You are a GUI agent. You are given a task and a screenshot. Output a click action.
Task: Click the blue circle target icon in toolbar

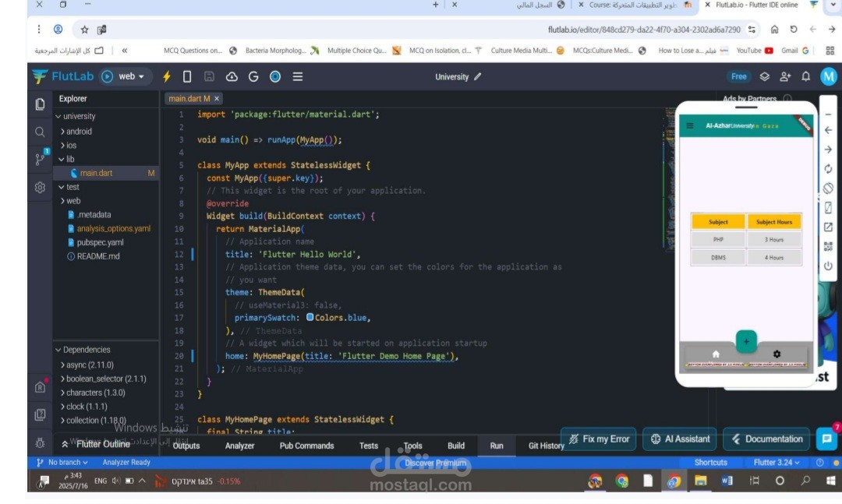pyautogui.click(x=275, y=77)
